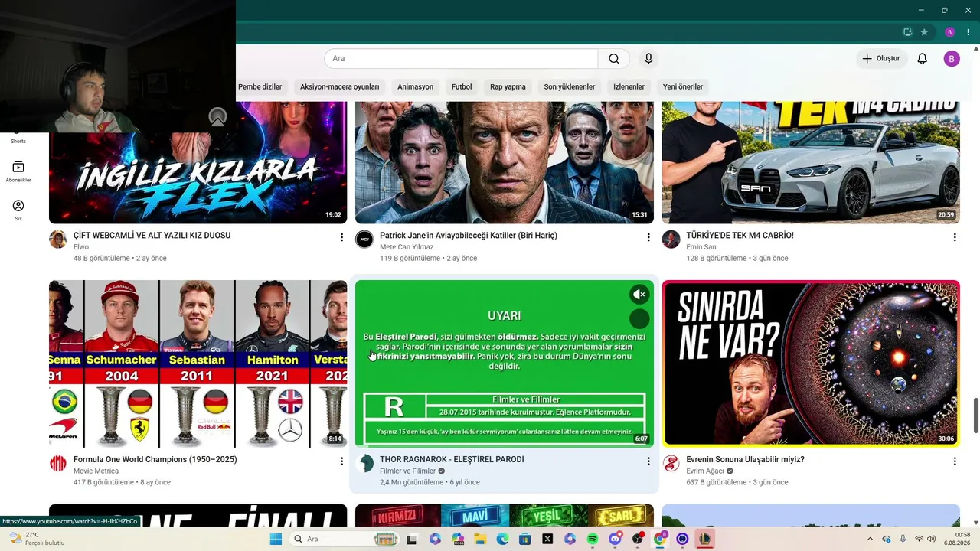Go to Mete Can Yılmaz channel name
The height and width of the screenshot is (551, 980).
[407, 247]
